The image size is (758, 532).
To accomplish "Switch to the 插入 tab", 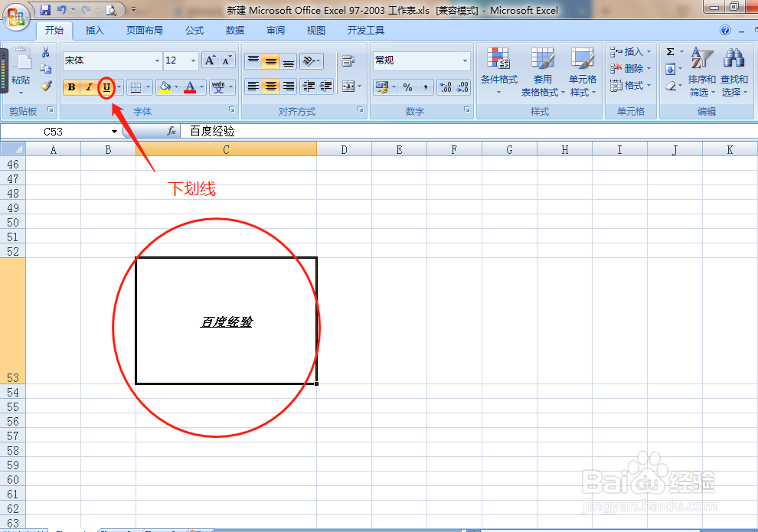I will click(x=95, y=31).
